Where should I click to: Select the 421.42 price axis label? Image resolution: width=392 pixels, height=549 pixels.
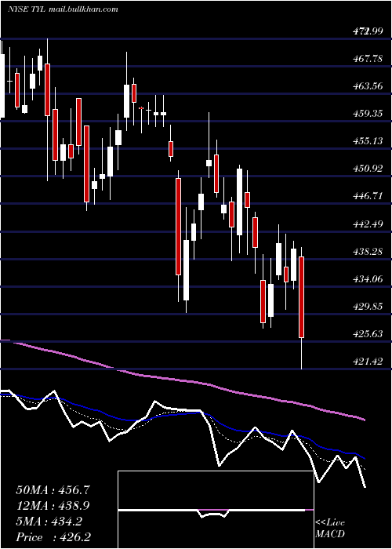(368, 362)
